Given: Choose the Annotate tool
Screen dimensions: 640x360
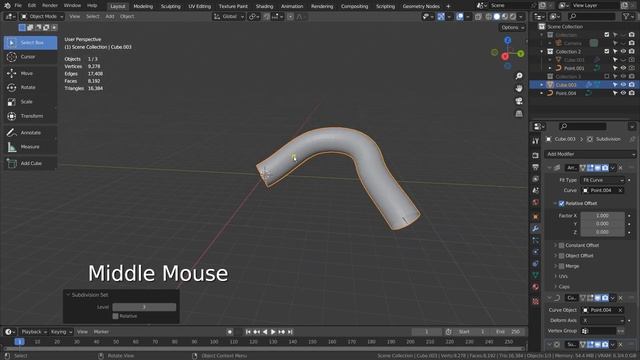Looking at the screenshot, I should pyautogui.click(x=30, y=133).
